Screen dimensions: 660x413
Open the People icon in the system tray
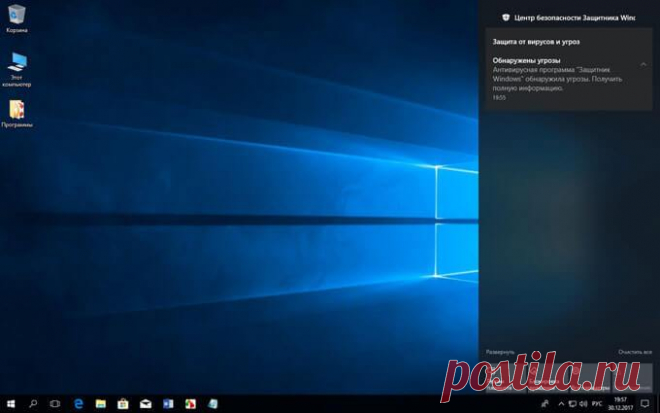click(545, 404)
